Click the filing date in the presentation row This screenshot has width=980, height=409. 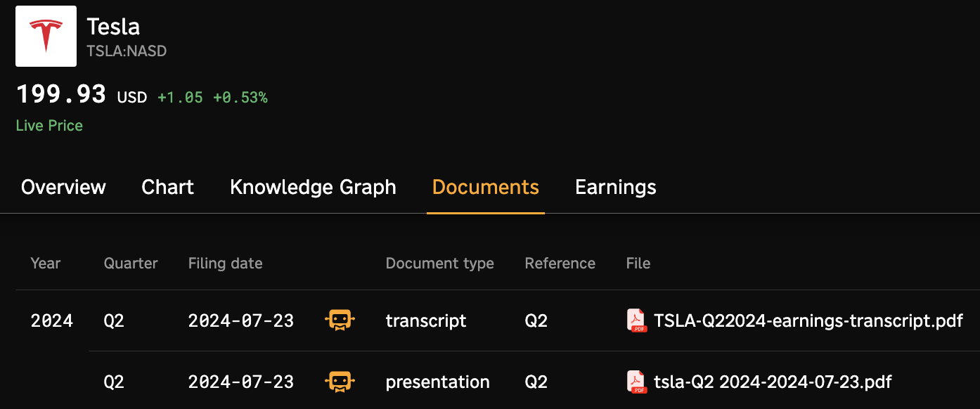pyautogui.click(x=241, y=382)
